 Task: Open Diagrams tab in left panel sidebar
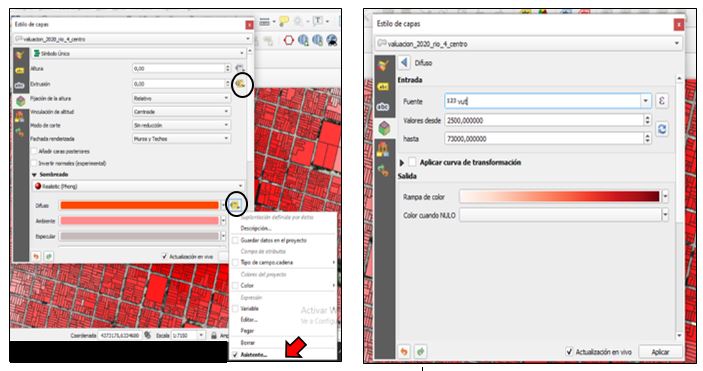(x=20, y=117)
